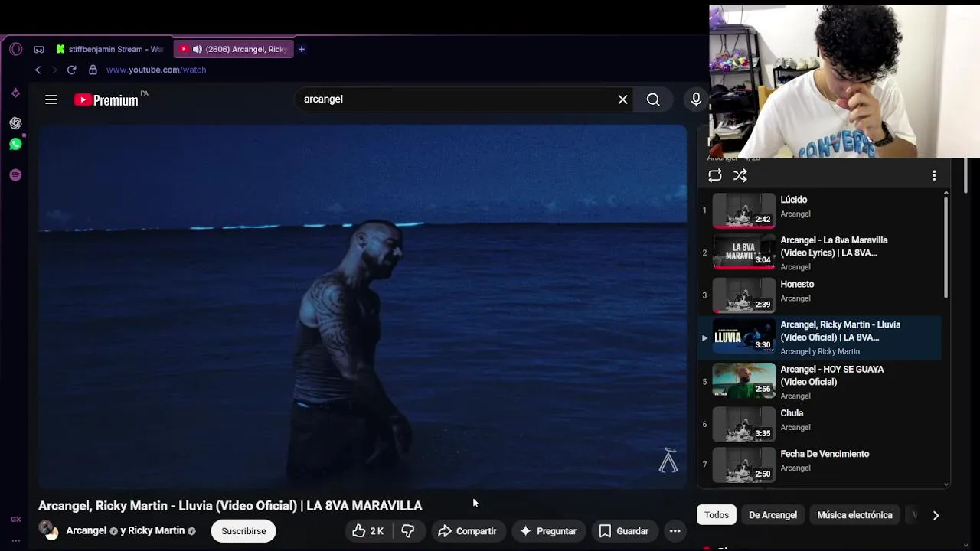Go back with browser back arrow
The height and width of the screenshot is (551, 980).
[x=38, y=70]
